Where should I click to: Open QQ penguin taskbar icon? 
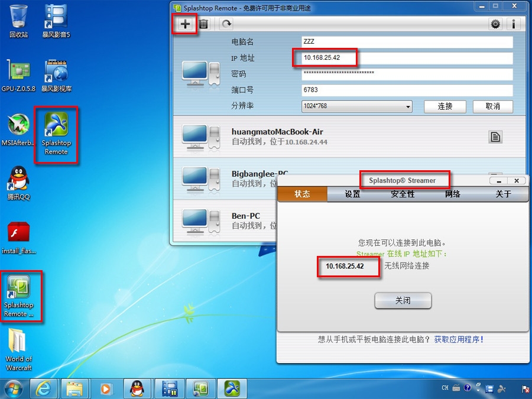pos(137,389)
